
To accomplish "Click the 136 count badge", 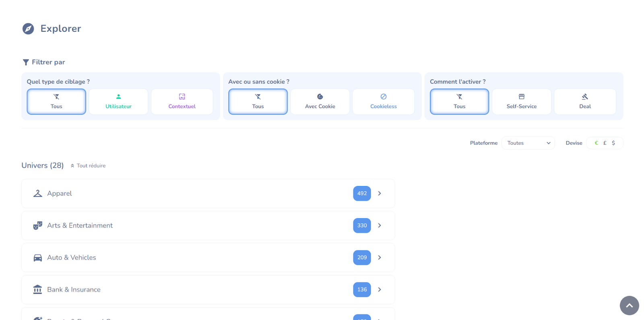I will [x=362, y=289].
